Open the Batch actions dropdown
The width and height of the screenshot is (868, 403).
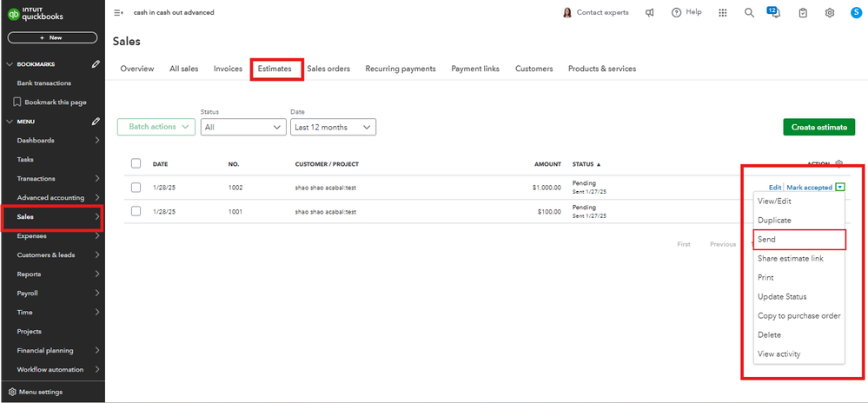pyautogui.click(x=156, y=127)
